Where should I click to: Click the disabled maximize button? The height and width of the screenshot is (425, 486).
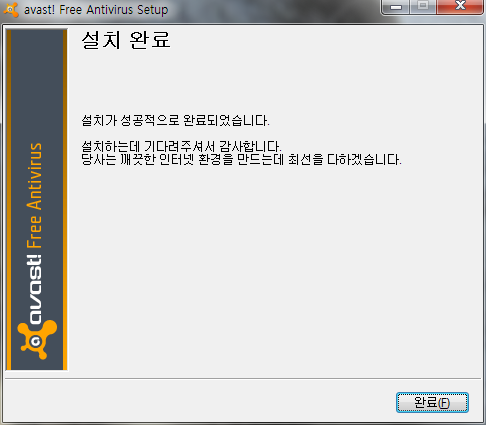(423, 7)
